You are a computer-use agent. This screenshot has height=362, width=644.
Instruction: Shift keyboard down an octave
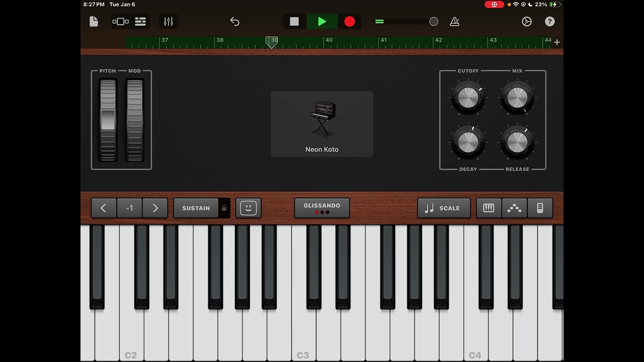coord(104,208)
